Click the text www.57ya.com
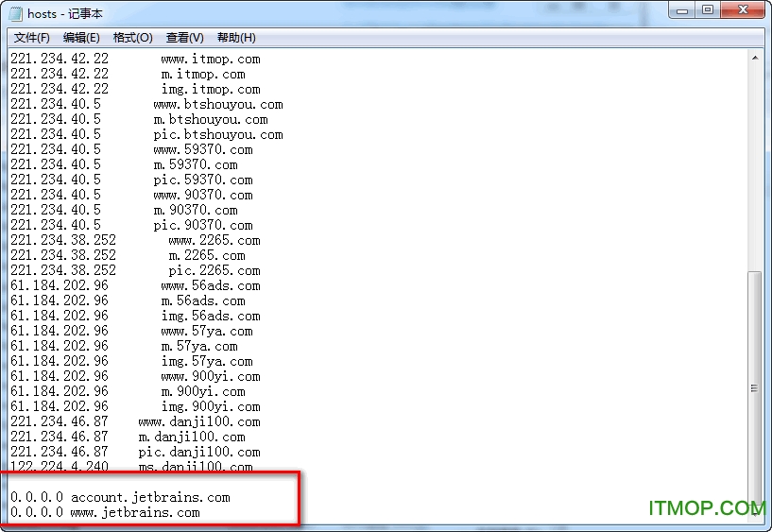The width and height of the screenshot is (772, 532). [x=207, y=332]
